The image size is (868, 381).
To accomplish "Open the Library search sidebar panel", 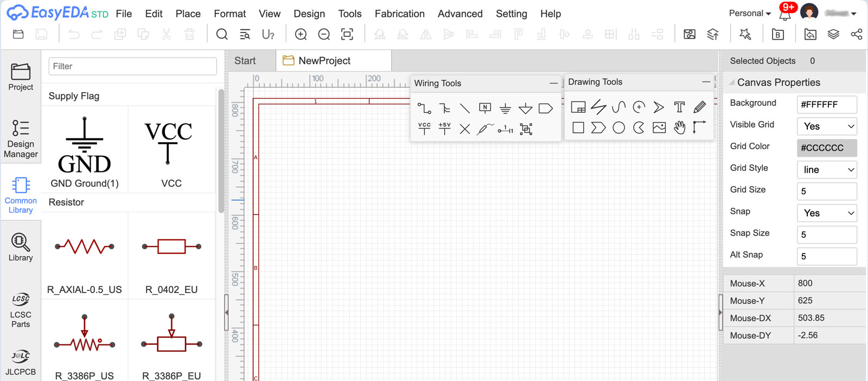I will (x=21, y=247).
